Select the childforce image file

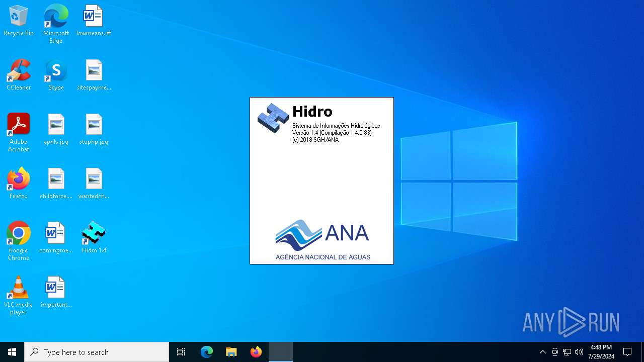56,184
